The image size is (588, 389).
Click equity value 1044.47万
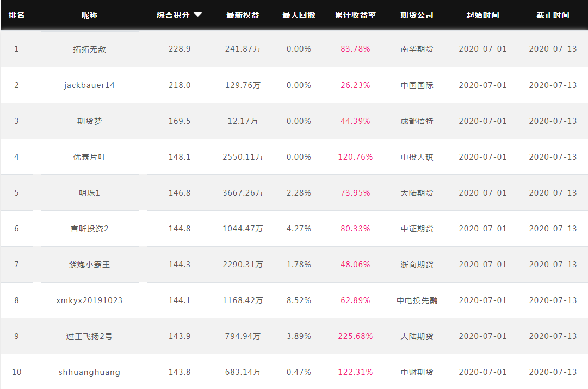pyautogui.click(x=243, y=229)
